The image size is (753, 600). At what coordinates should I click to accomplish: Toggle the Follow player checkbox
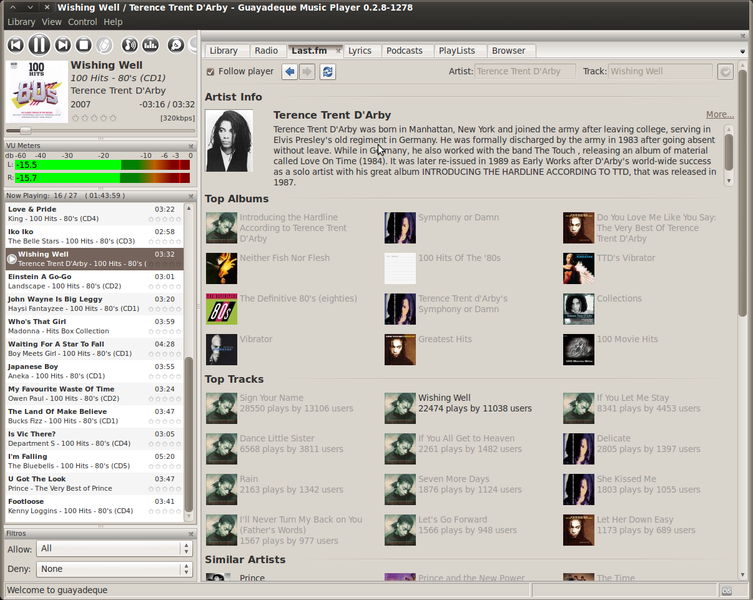coord(210,72)
